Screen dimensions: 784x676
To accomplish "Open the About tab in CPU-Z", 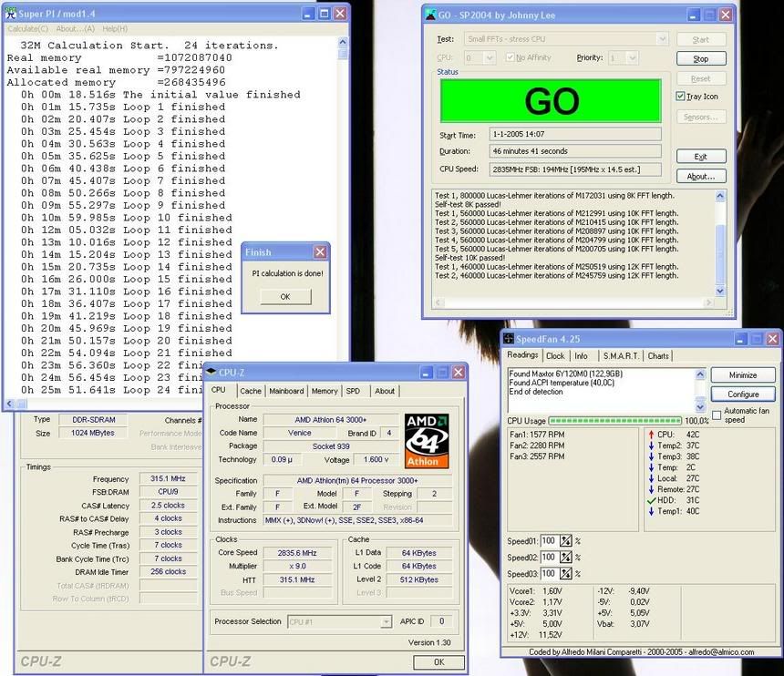I will point(385,391).
